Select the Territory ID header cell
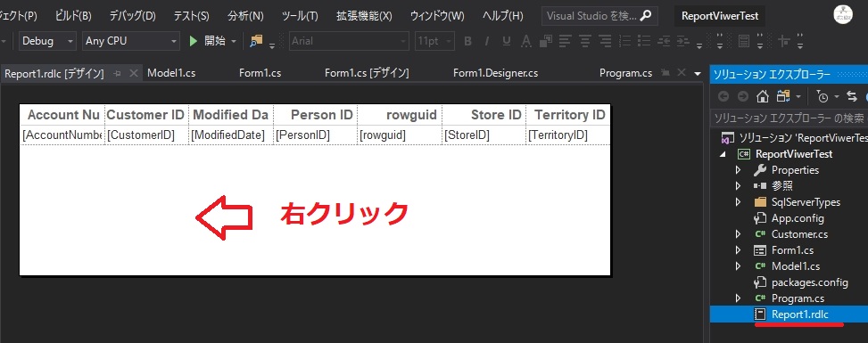 [568, 115]
